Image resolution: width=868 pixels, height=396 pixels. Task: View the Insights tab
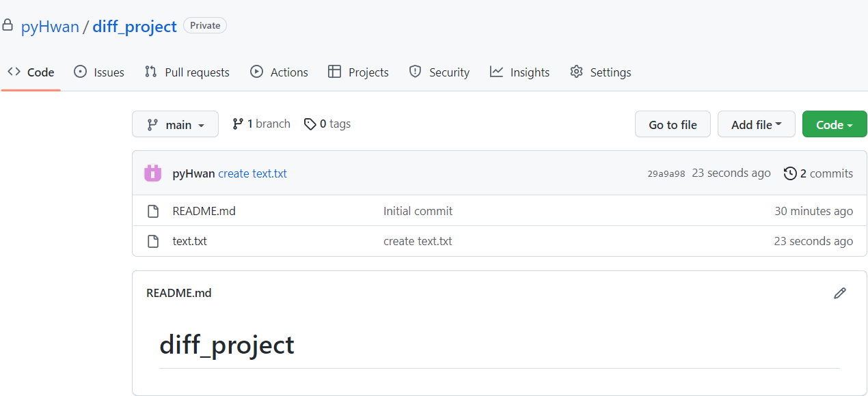tap(519, 72)
